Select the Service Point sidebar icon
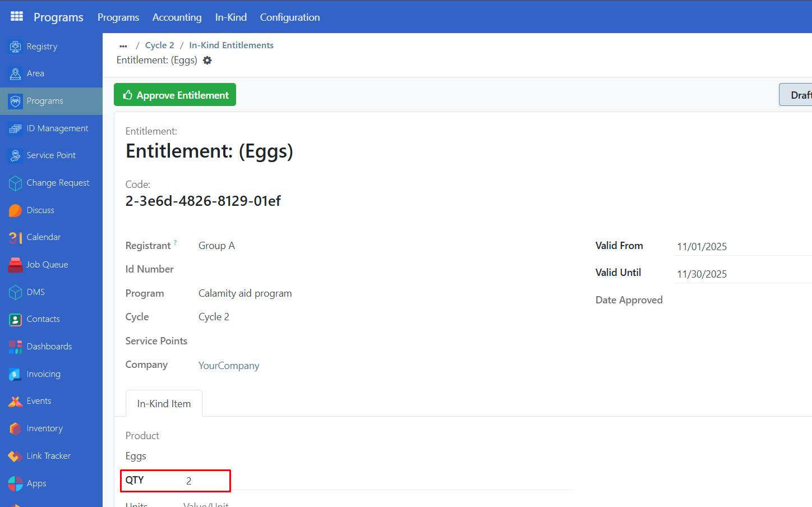Viewport: 812px width, 507px height. click(16, 155)
